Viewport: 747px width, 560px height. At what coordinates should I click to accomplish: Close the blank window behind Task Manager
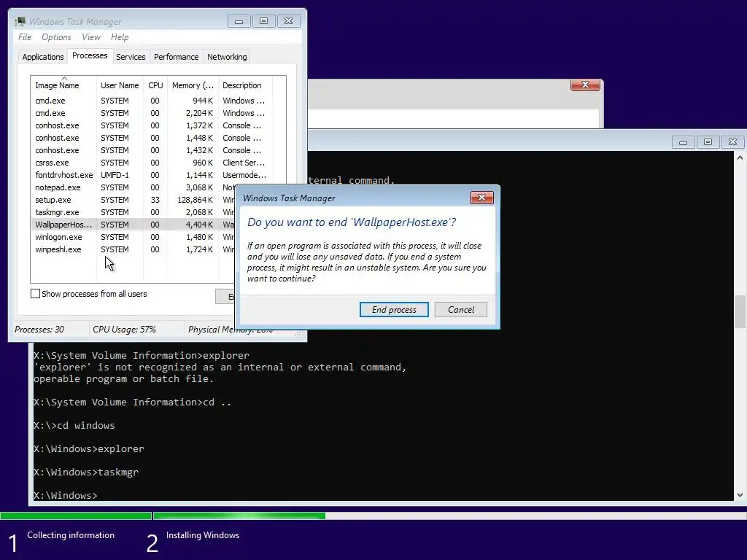point(585,85)
